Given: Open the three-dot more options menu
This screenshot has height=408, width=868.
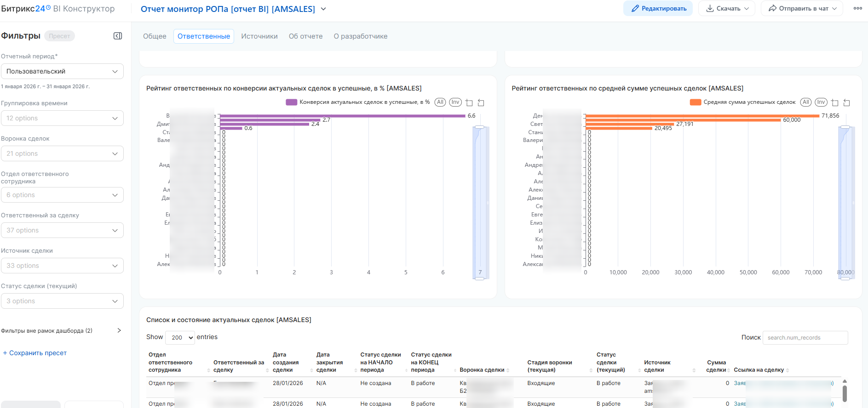Looking at the screenshot, I should (x=857, y=8).
